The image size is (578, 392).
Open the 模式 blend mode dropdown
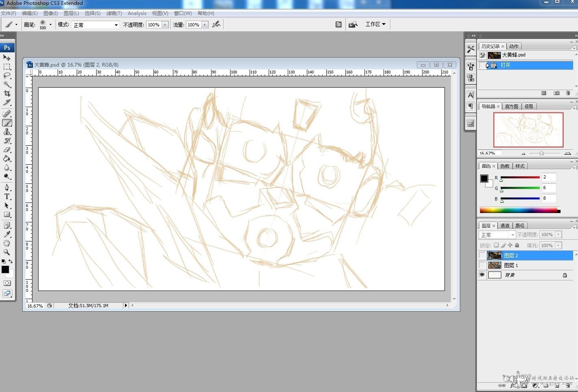coord(95,25)
